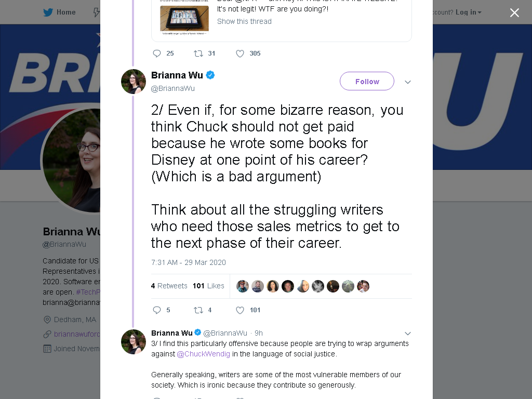Like the 2/ tweet with 101 likes
This screenshot has width=532, height=399.
pyautogui.click(x=240, y=310)
